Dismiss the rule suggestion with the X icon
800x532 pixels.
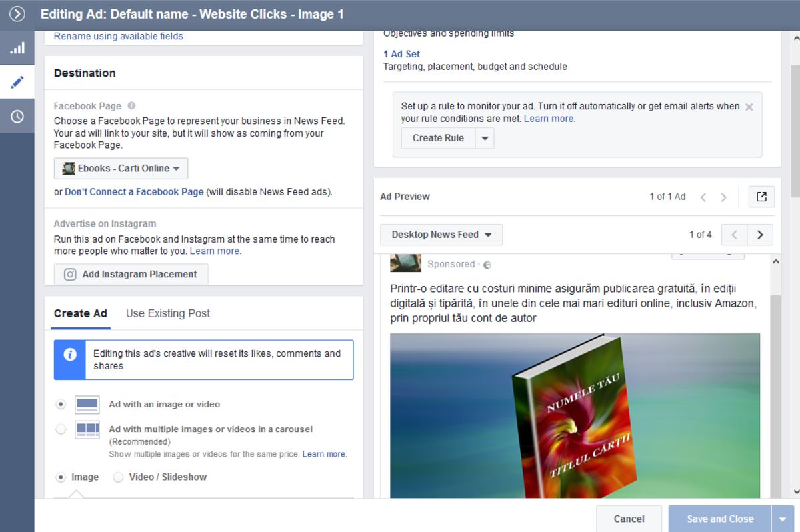[x=749, y=107]
